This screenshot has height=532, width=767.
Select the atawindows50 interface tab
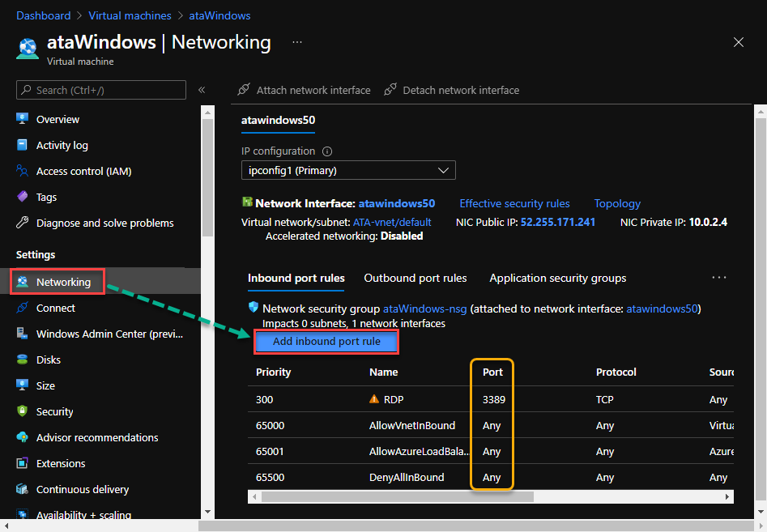(x=278, y=121)
